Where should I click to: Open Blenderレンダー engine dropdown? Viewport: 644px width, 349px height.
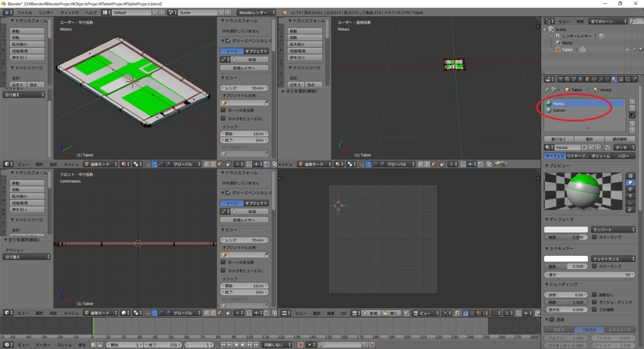coord(257,13)
